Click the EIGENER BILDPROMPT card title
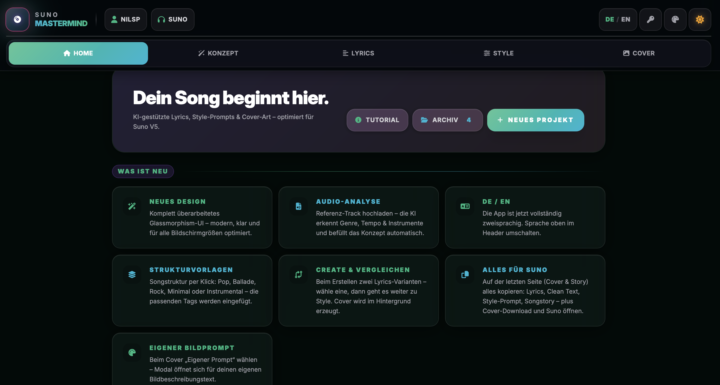 point(192,348)
